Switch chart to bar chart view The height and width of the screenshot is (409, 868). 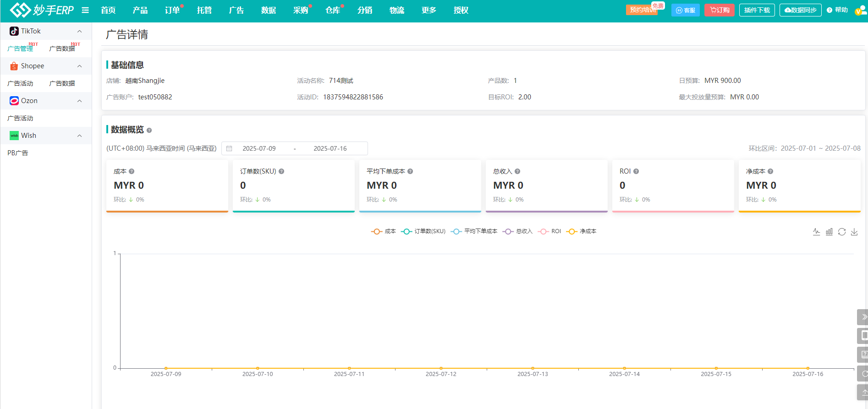point(829,232)
